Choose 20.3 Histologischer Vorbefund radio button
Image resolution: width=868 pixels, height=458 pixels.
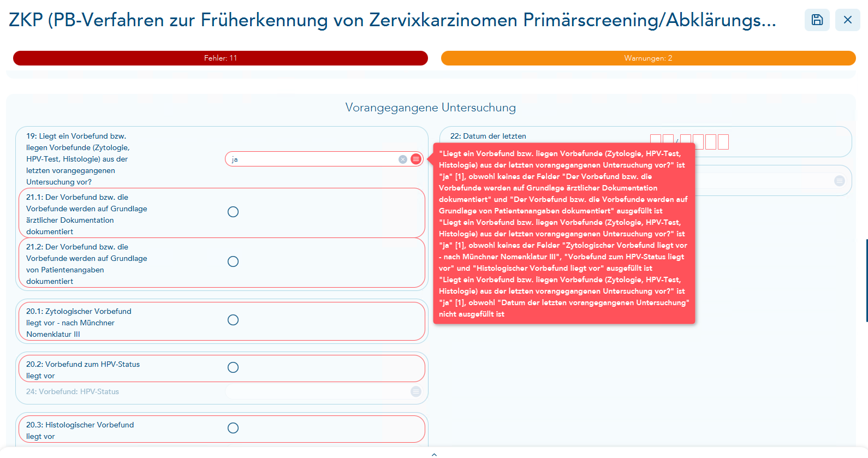coord(233,428)
